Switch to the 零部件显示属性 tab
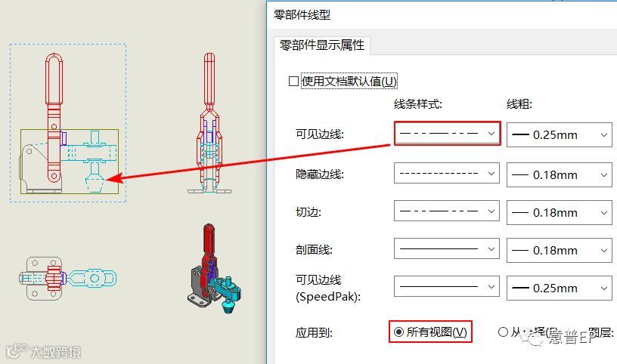Screen dimensions: 617x364 (322, 45)
